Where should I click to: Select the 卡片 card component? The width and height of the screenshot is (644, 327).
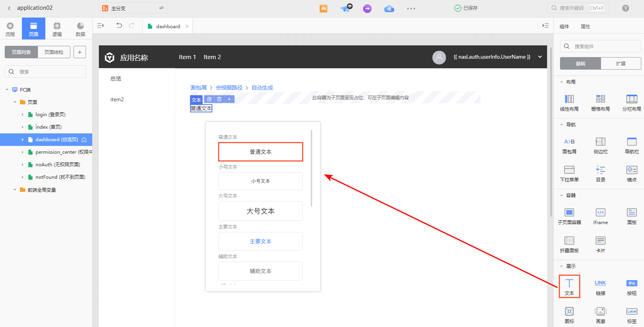pos(601,244)
